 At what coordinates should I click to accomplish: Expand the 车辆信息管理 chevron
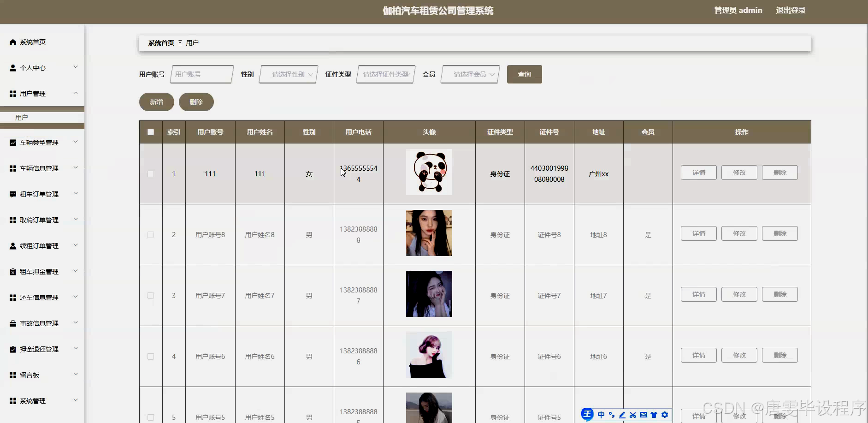[76, 168]
